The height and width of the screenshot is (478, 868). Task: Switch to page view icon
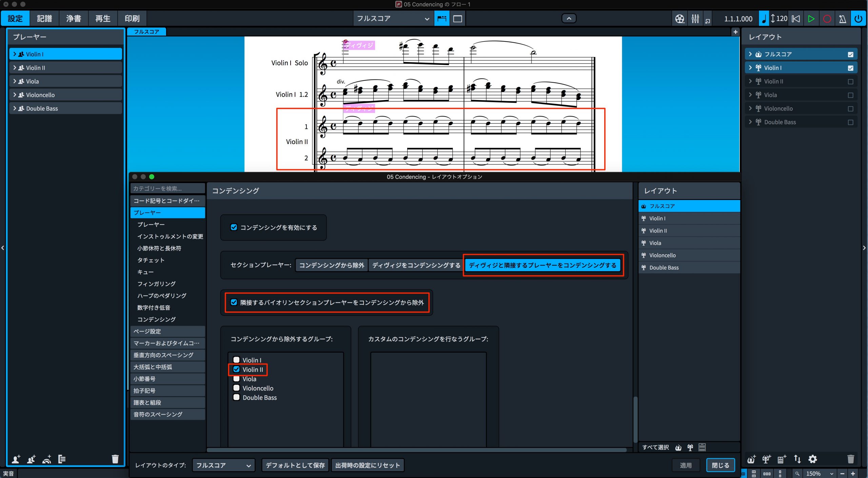tap(457, 19)
